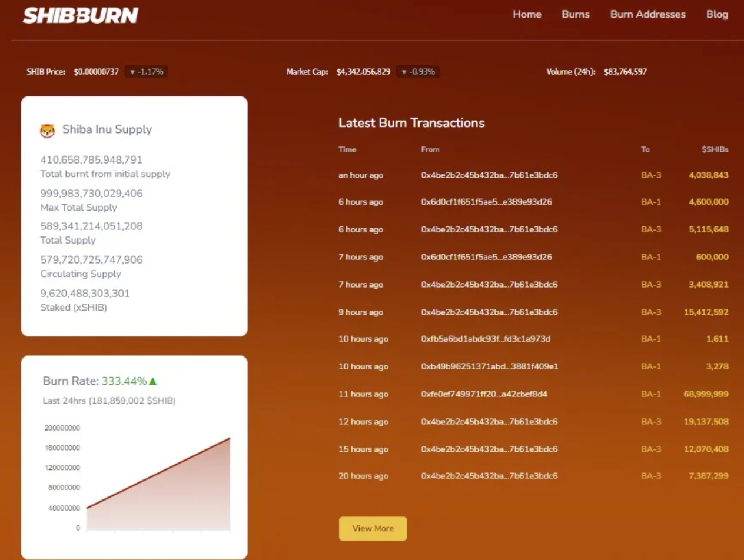Click the SHIB price value $0.00000737

(97, 72)
